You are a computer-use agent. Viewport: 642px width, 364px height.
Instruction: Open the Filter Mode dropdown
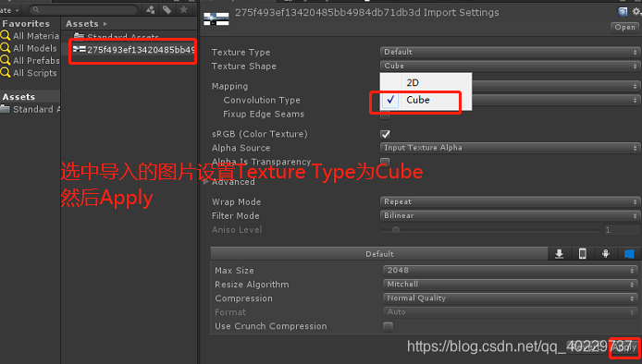[510, 215]
